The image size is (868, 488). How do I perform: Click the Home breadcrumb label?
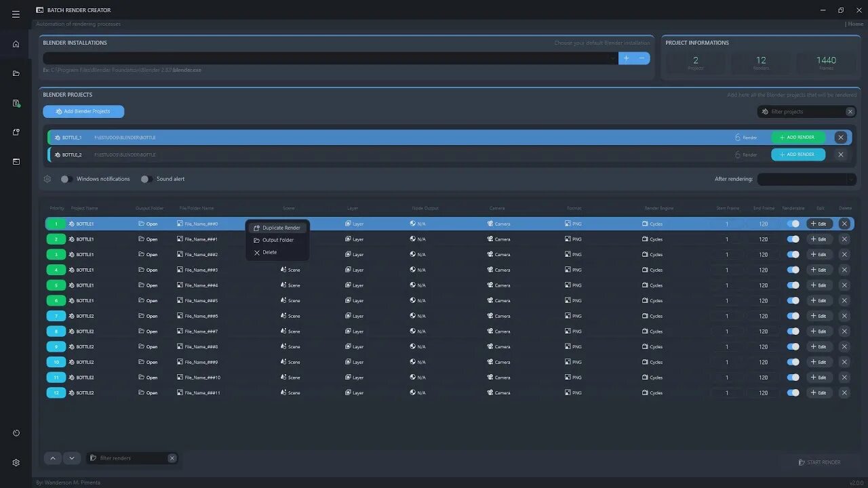tap(856, 24)
